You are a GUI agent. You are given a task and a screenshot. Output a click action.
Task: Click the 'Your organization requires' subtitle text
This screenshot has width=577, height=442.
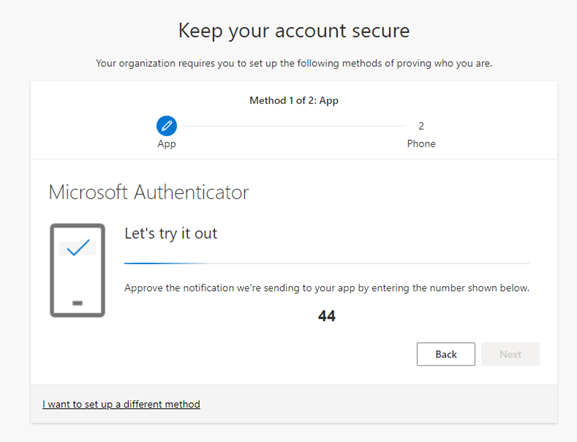[x=294, y=63]
